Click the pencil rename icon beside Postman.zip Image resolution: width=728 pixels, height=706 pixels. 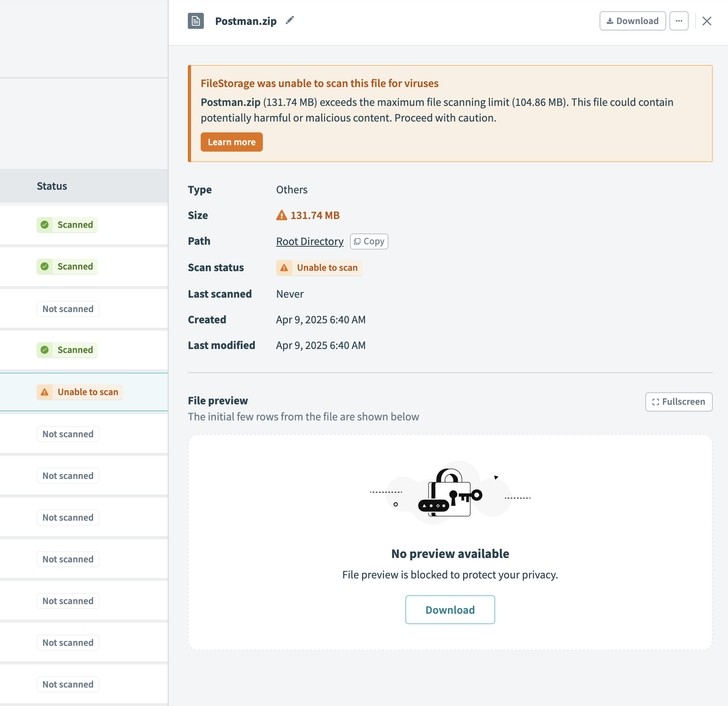click(x=290, y=20)
